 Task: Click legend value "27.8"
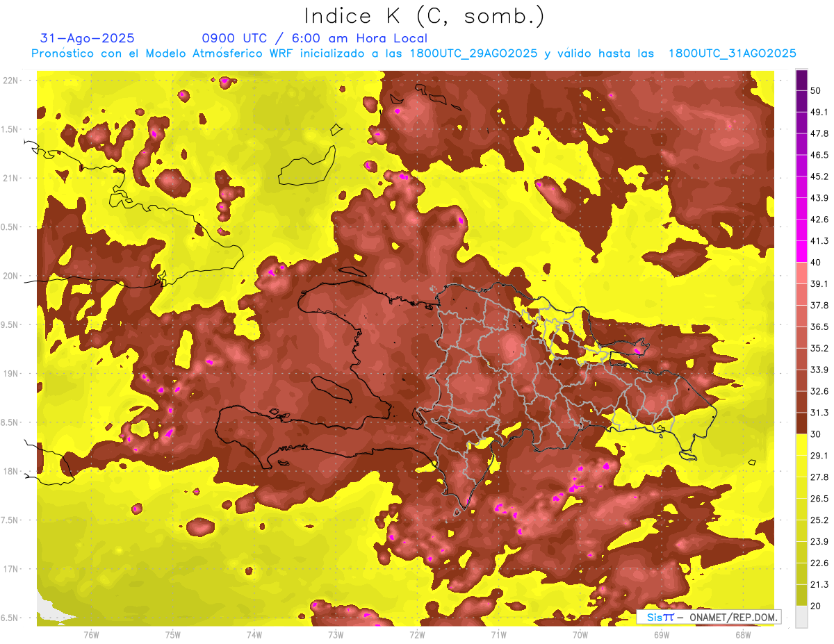[819, 477]
